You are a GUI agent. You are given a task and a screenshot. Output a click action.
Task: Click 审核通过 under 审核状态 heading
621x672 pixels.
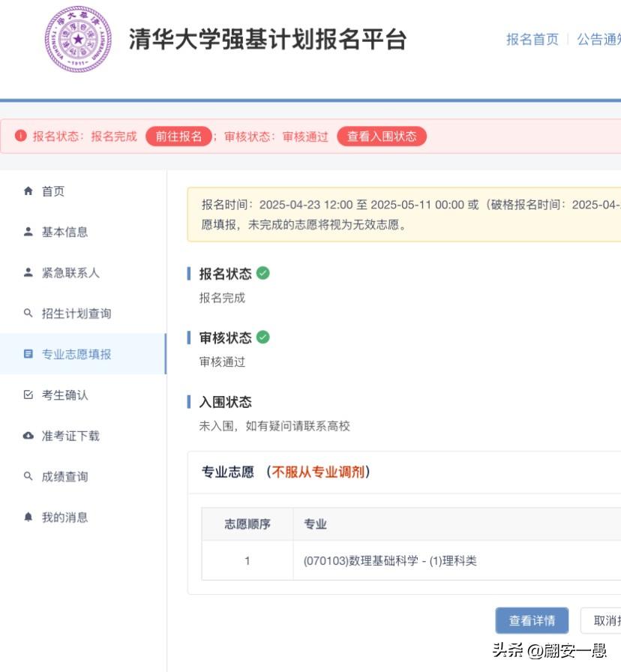[222, 362]
